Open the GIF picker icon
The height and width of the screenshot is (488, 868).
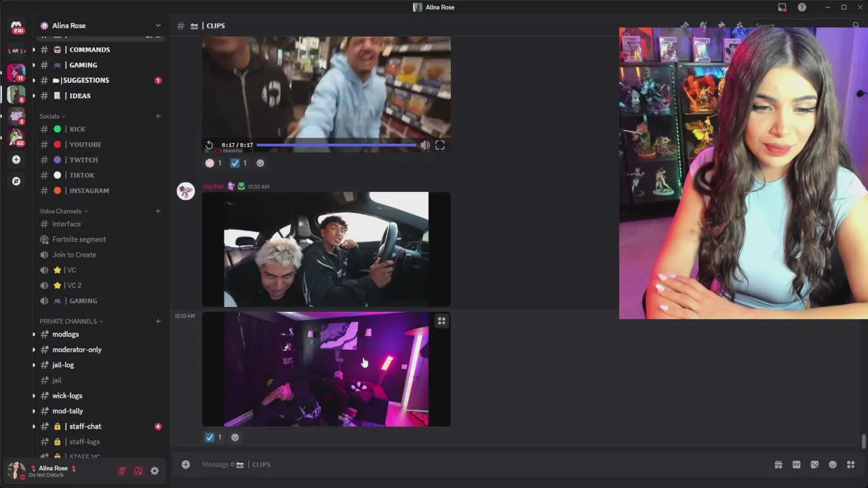796,464
